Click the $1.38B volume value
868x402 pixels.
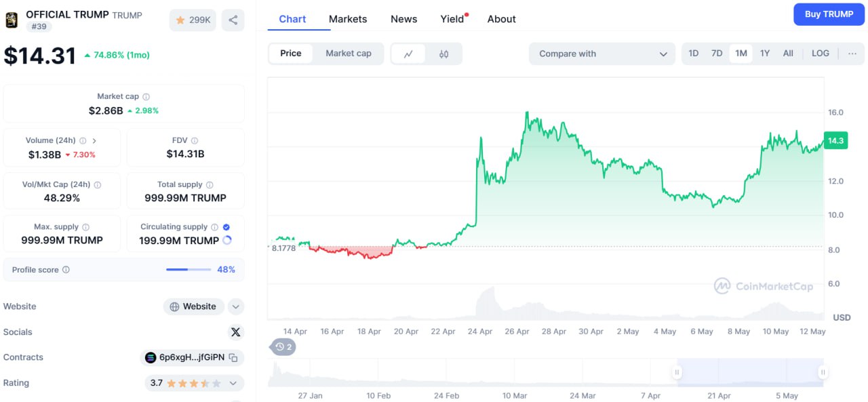pos(45,155)
